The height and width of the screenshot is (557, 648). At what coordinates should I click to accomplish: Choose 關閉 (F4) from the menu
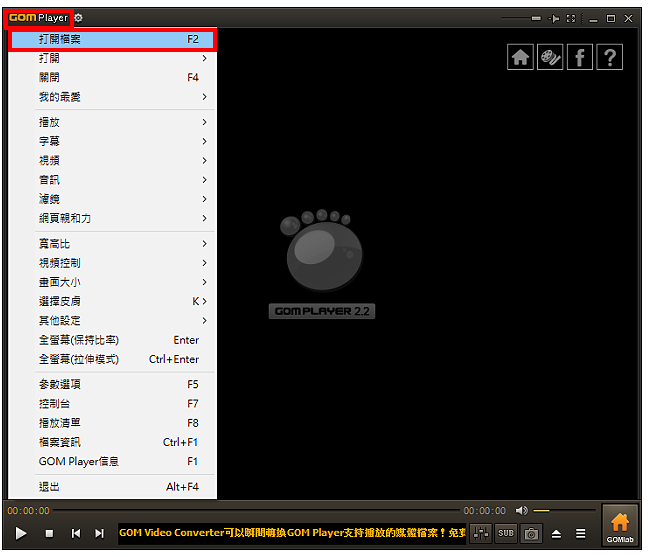(x=112, y=77)
